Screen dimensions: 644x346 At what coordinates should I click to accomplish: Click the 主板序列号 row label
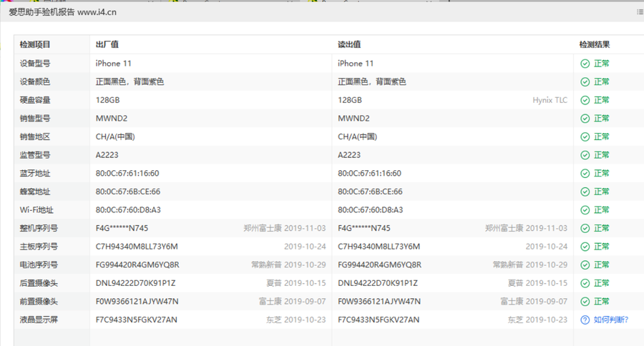39,247
